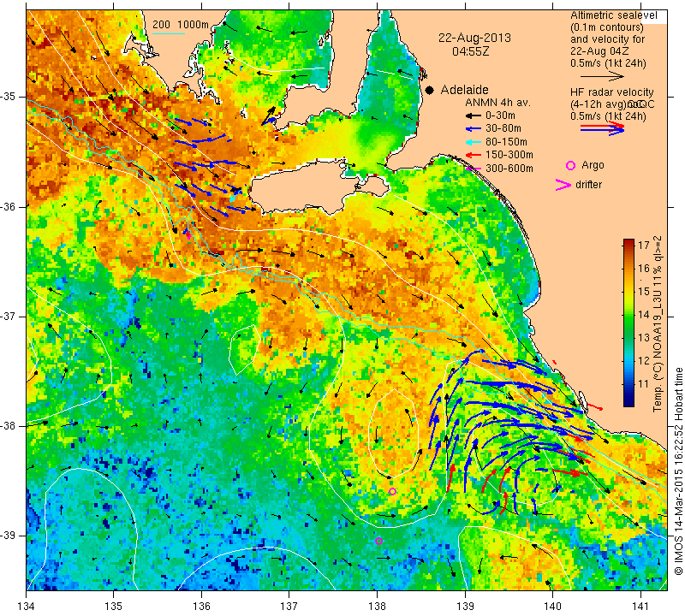Viewport: 685px width, 616px height.
Task: Click the 139 longitude axis label
Action: click(465, 607)
